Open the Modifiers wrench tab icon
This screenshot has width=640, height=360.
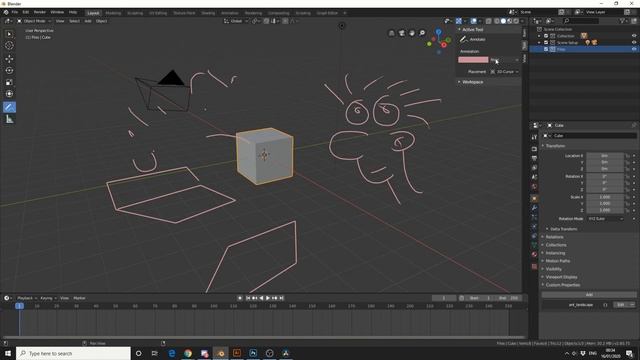534,208
